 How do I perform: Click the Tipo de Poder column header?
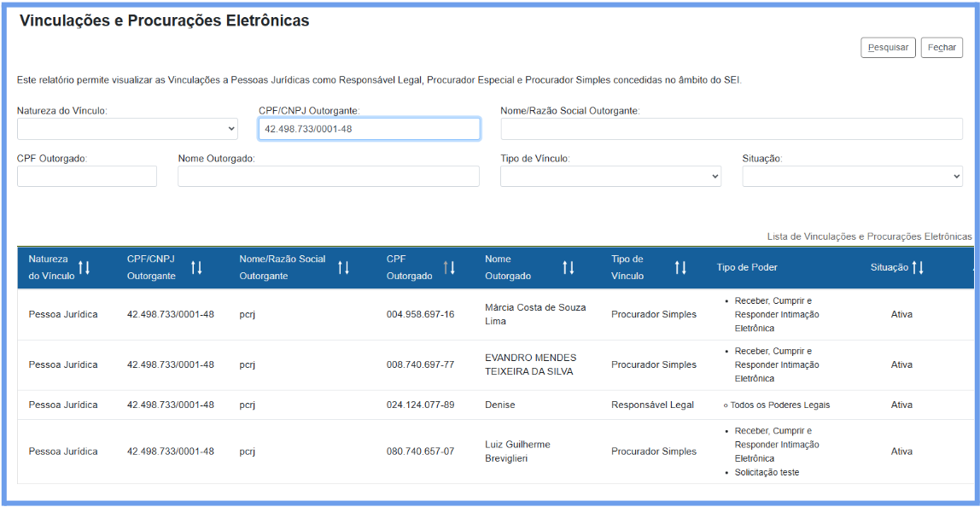pos(747,268)
